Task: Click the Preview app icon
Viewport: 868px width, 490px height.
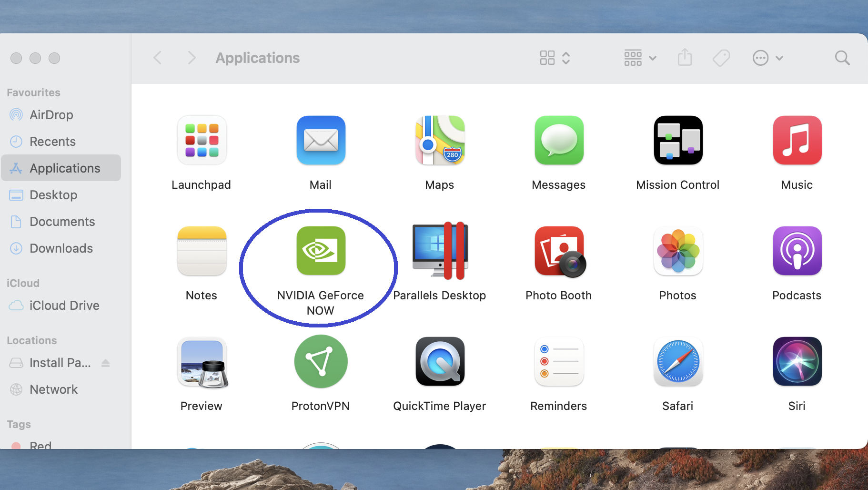Action: [x=202, y=362]
